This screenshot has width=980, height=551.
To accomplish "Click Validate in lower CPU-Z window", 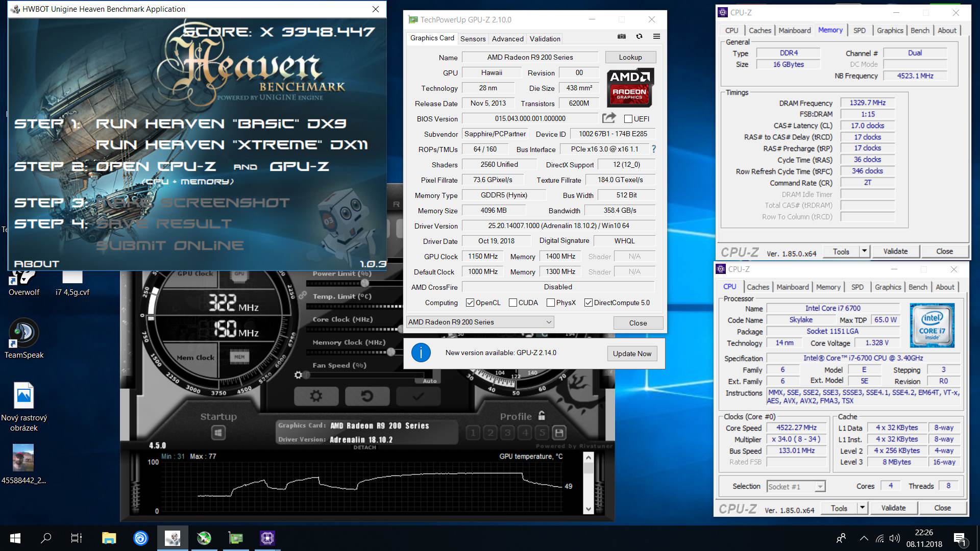I will [893, 508].
